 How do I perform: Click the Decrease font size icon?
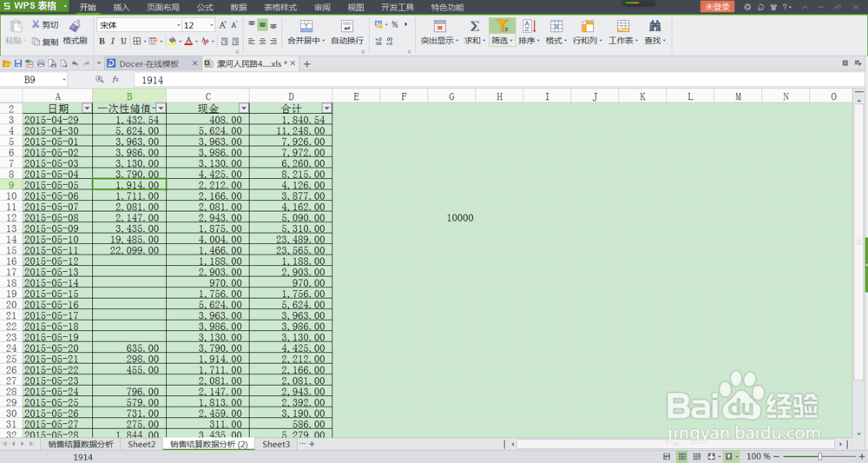pyautogui.click(x=234, y=25)
